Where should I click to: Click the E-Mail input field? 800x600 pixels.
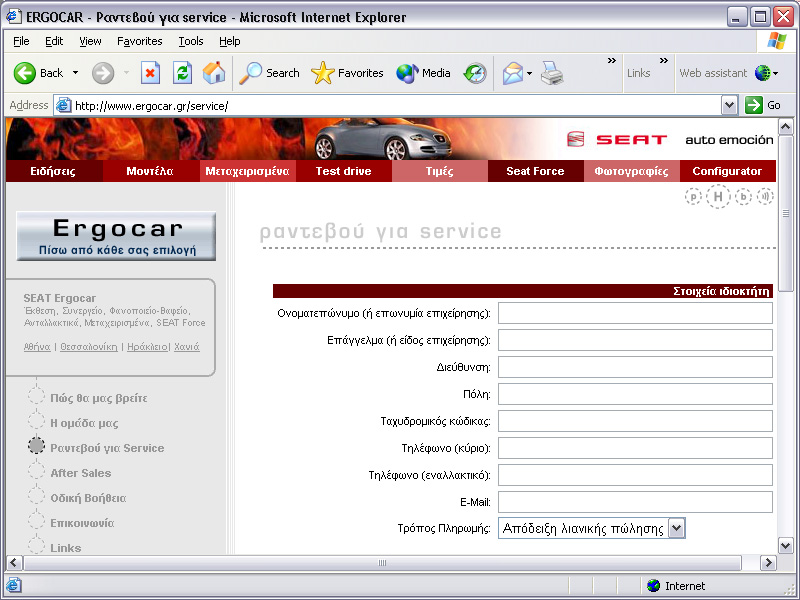click(635, 502)
